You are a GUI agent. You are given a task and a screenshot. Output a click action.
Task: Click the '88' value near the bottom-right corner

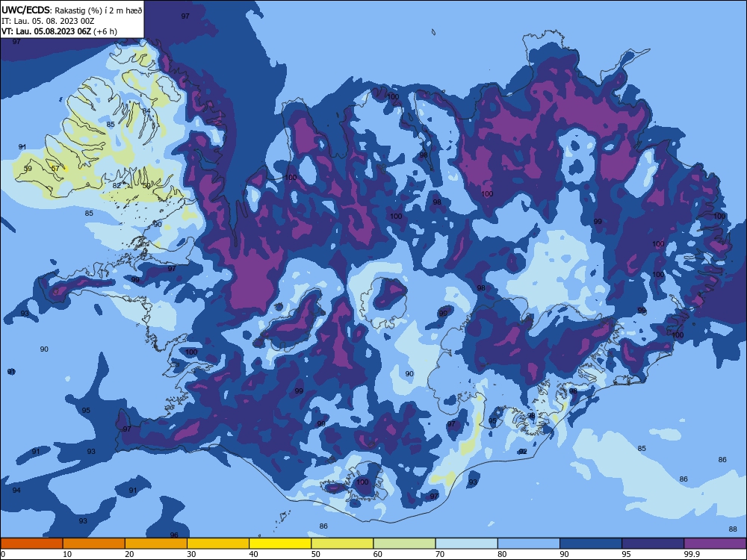733,529
